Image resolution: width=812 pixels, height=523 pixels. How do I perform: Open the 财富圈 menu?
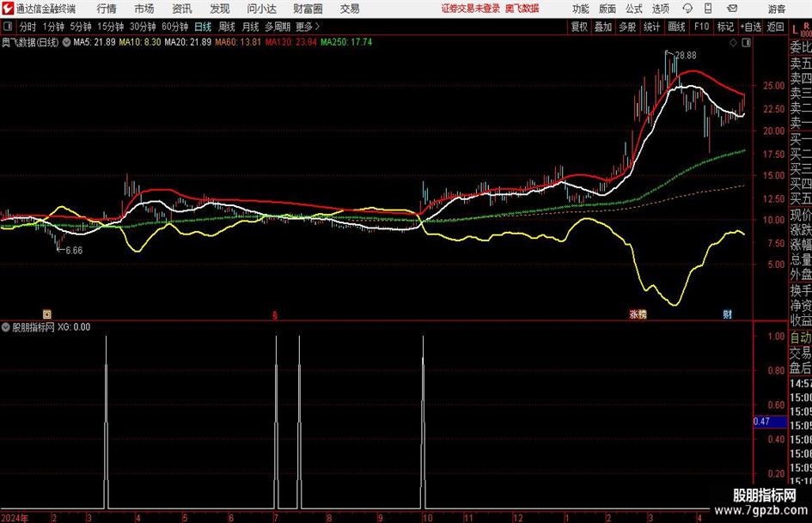[308, 9]
